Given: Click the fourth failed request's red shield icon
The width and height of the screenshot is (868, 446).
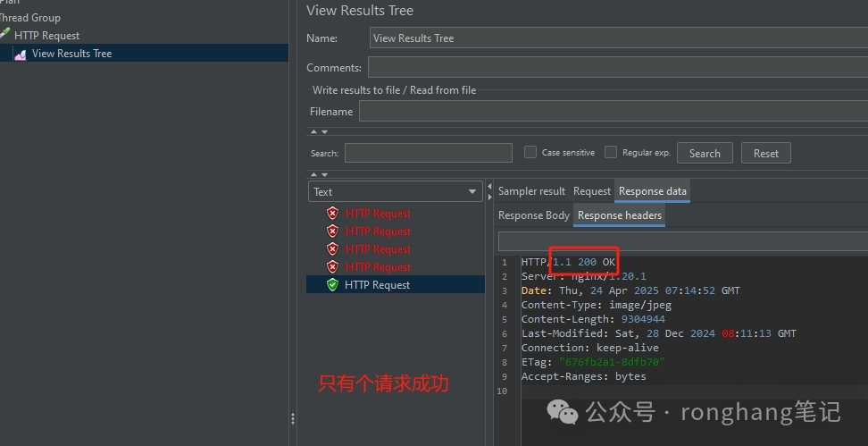Looking at the screenshot, I should pyautogui.click(x=332, y=267).
